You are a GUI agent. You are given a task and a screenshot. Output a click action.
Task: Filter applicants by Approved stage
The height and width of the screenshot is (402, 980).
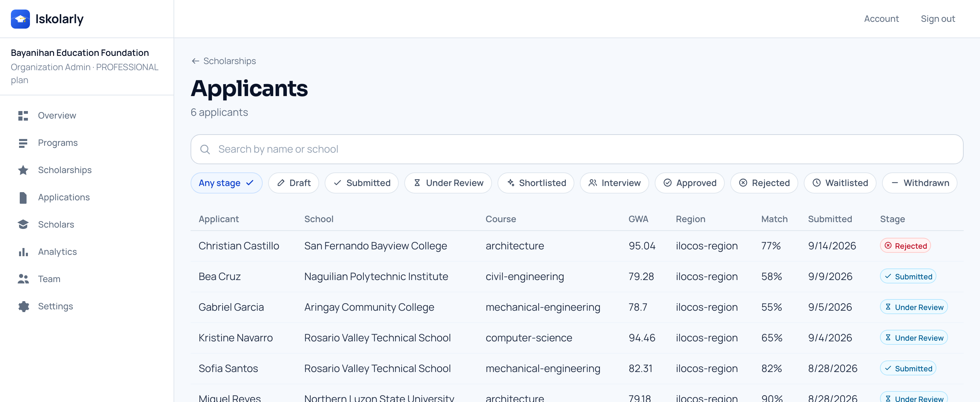pos(689,183)
